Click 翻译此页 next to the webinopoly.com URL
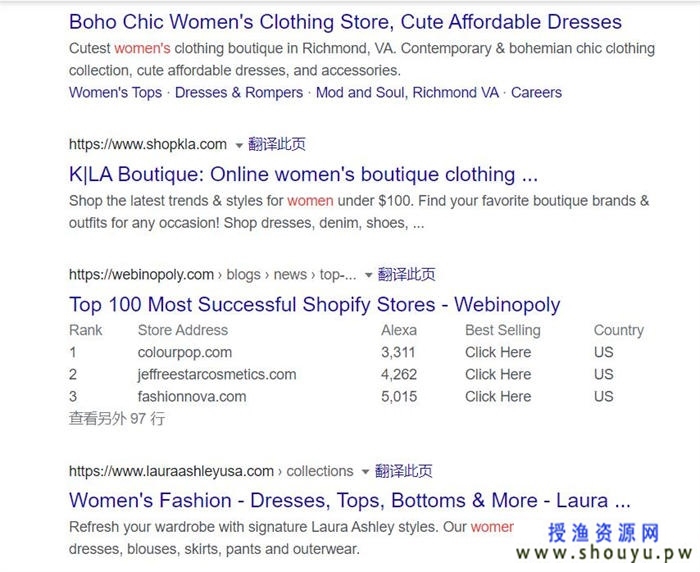The height and width of the screenshot is (572, 700). click(x=406, y=274)
